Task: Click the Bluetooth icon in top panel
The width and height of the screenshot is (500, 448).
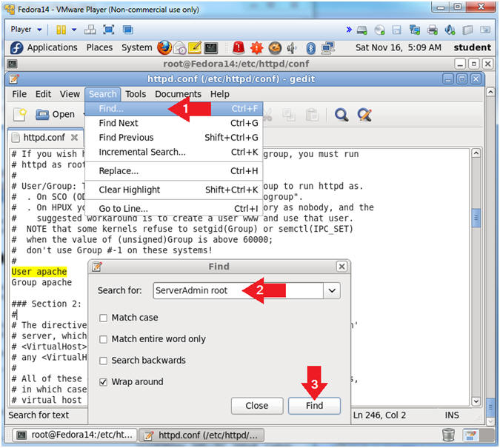Action: 311,48
